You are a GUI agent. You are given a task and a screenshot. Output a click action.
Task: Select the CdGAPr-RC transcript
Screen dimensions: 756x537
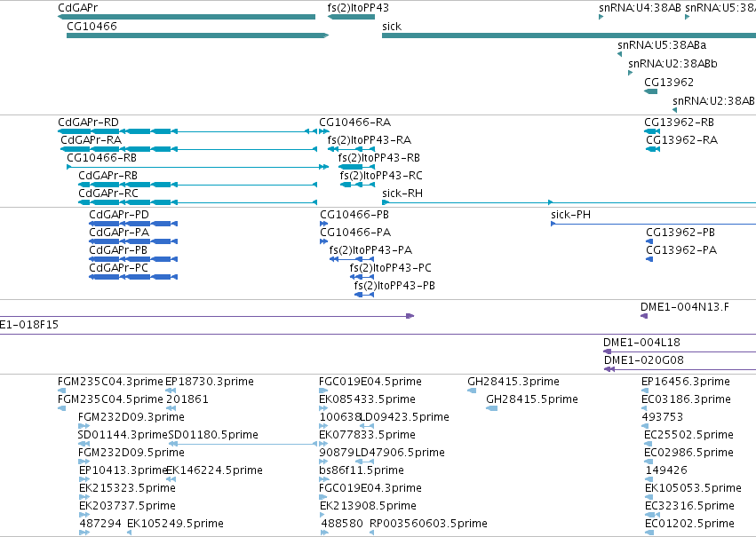point(198,202)
